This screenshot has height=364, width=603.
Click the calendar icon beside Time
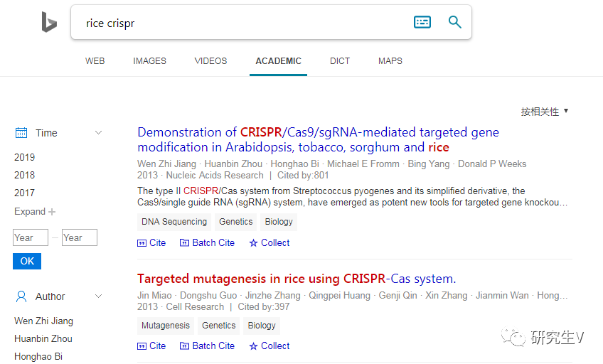tap(21, 133)
